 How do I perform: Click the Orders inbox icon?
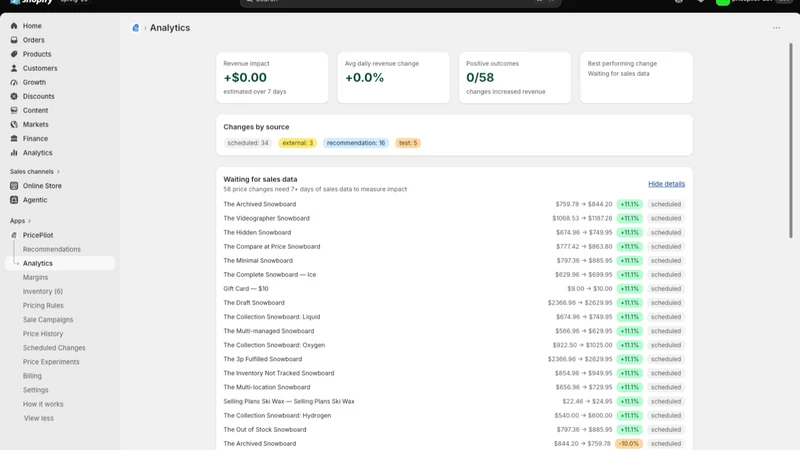[14, 40]
